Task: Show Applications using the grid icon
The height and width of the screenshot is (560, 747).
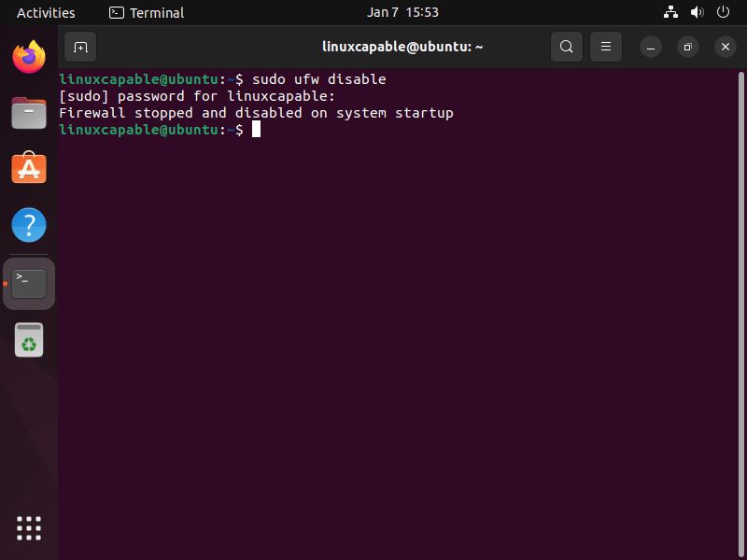Action: 29,528
